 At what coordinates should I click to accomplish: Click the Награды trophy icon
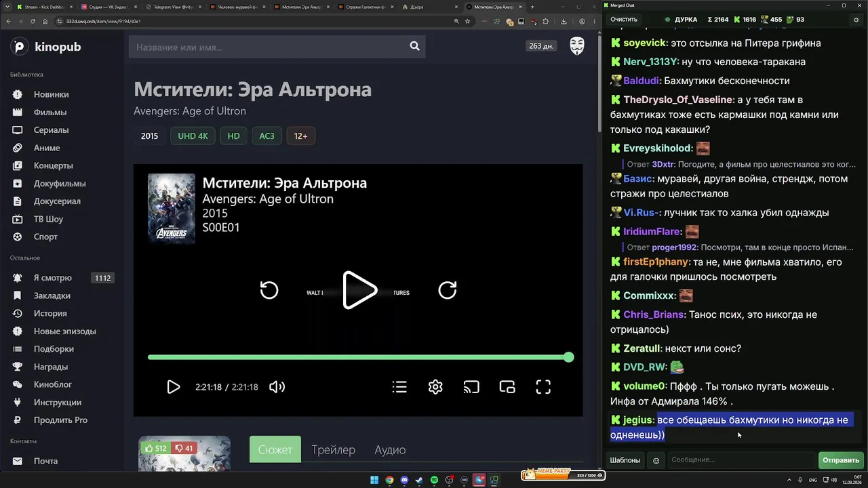tap(18, 367)
